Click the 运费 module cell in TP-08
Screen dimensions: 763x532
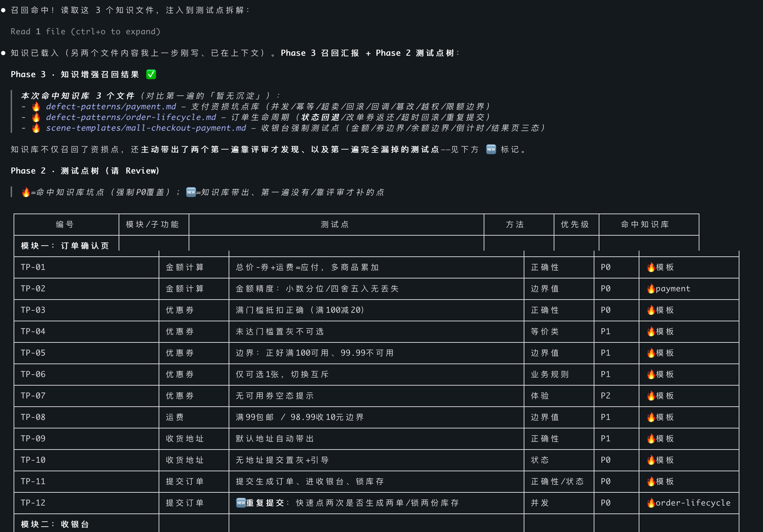click(x=194, y=417)
